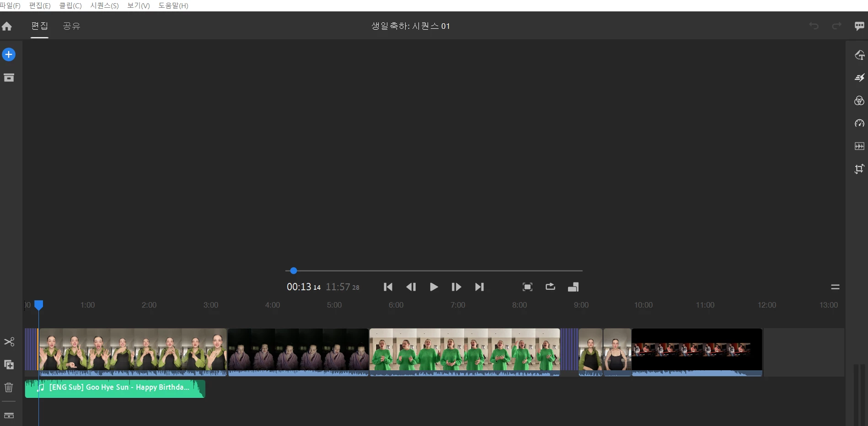Open the 시퀀스(S) menu
This screenshot has width=868, height=426.
pos(104,5)
